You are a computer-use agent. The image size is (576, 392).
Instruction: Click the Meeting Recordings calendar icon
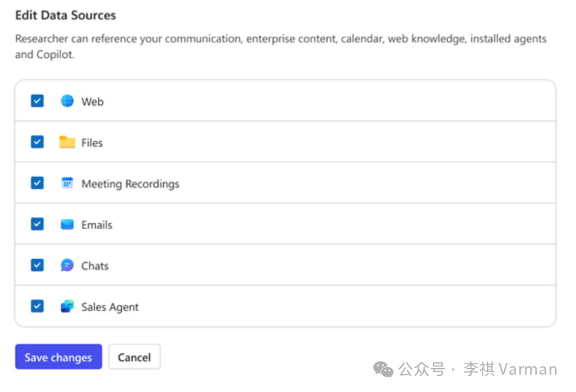(x=67, y=183)
